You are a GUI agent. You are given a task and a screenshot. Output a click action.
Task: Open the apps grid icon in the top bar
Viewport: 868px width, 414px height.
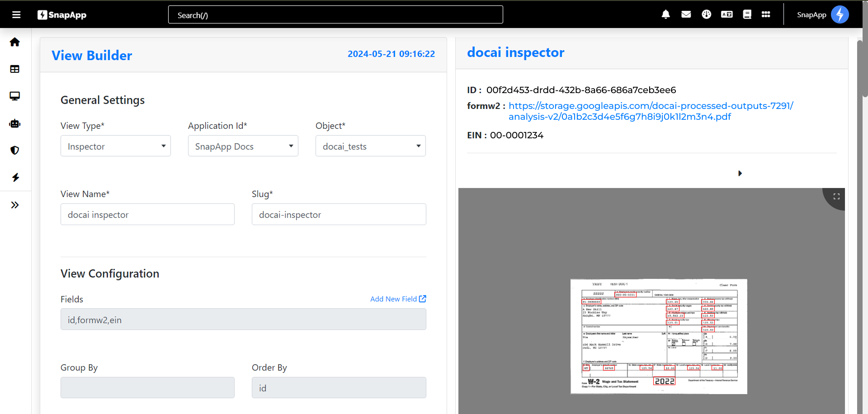coord(766,14)
